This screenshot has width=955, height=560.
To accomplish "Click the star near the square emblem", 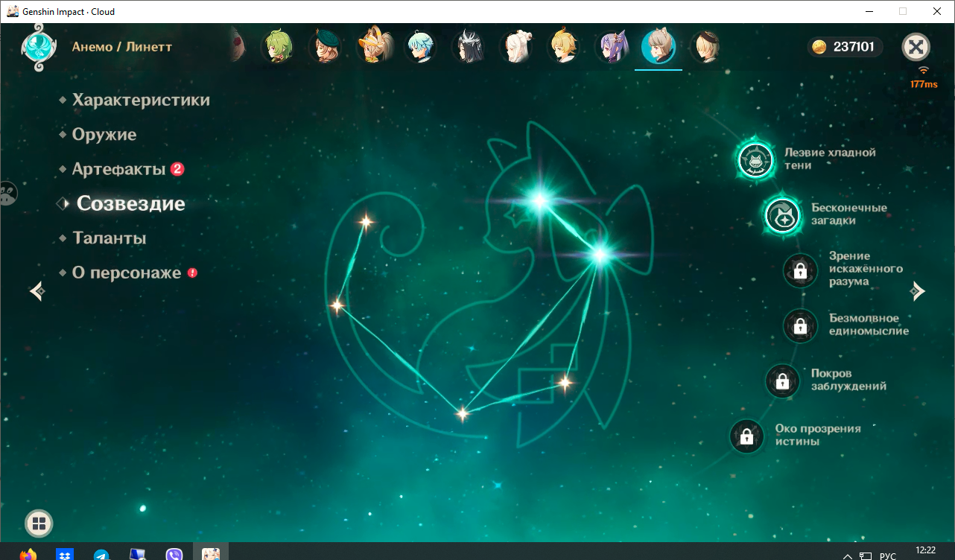I will pyautogui.click(x=565, y=384).
